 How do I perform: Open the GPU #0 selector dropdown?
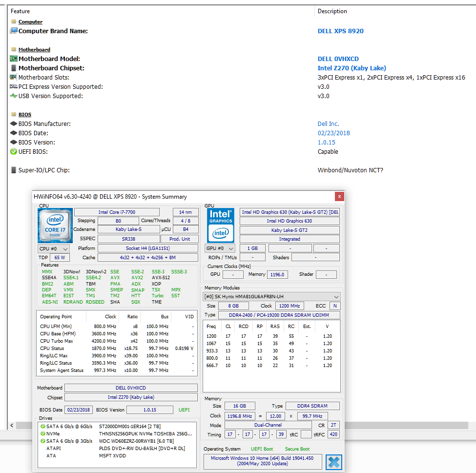(220, 248)
